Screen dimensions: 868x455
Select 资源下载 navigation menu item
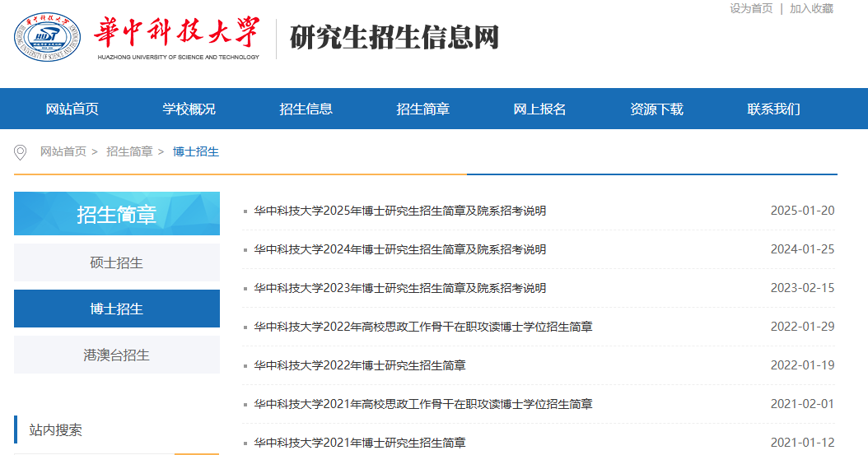click(x=657, y=109)
